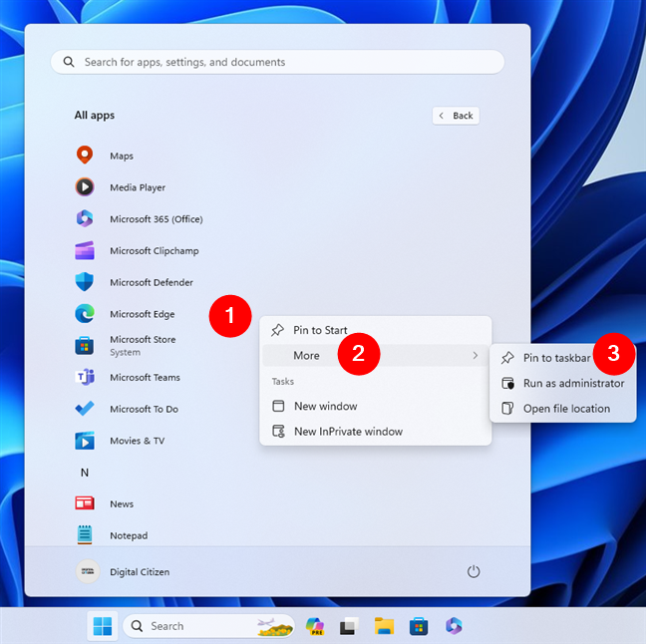Screen dimensions: 646x644
Task: Open a New InPrivate window
Action: click(348, 432)
